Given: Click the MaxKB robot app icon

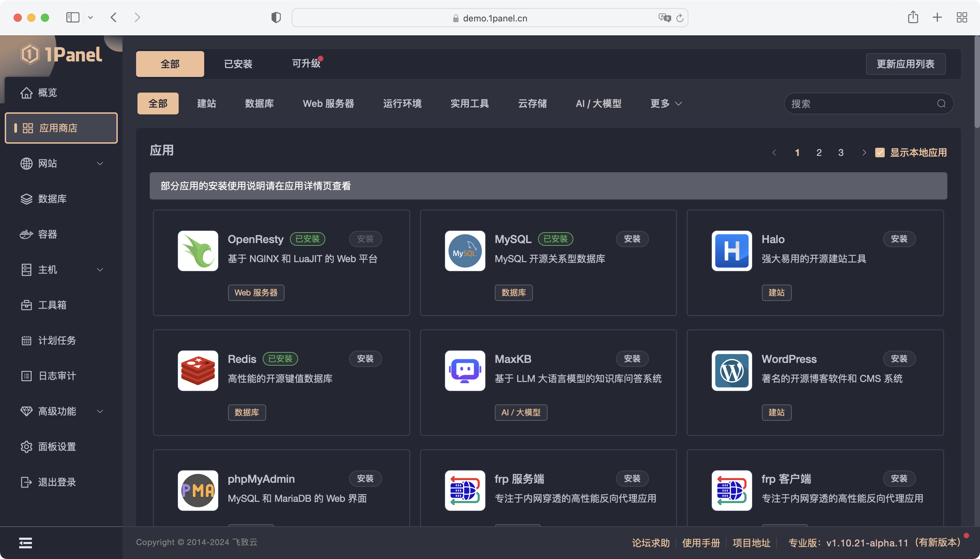Looking at the screenshot, I should pyautogui.click(x=465, y=370).
